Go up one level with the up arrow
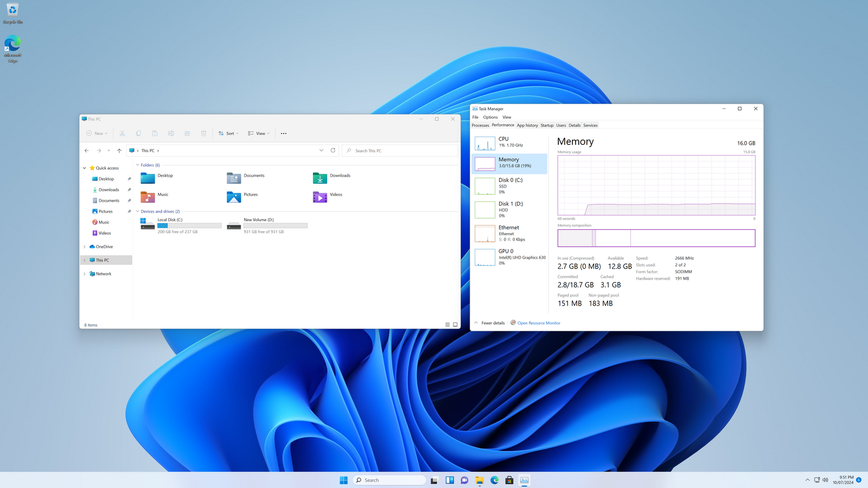 coord(119,151)
